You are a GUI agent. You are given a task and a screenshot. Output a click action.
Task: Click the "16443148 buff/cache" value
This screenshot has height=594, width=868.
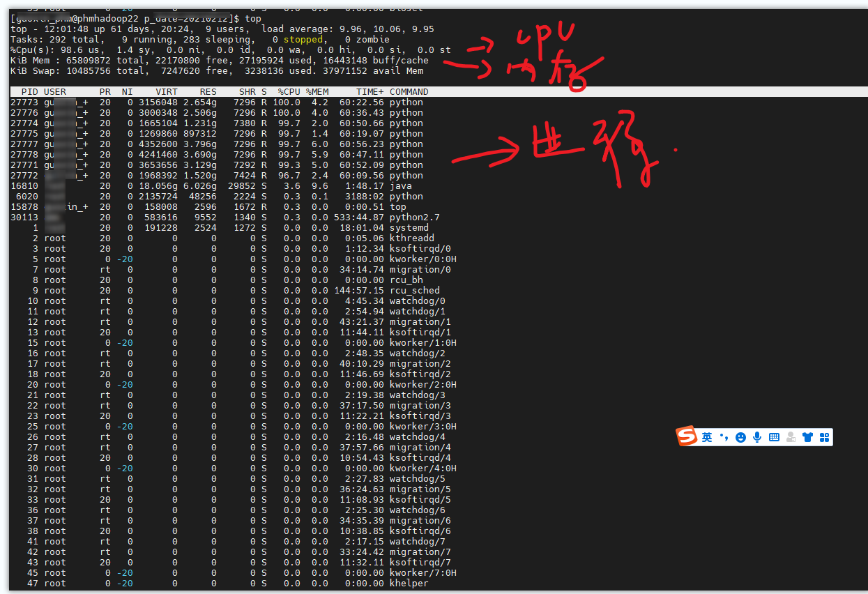[376, 61]
